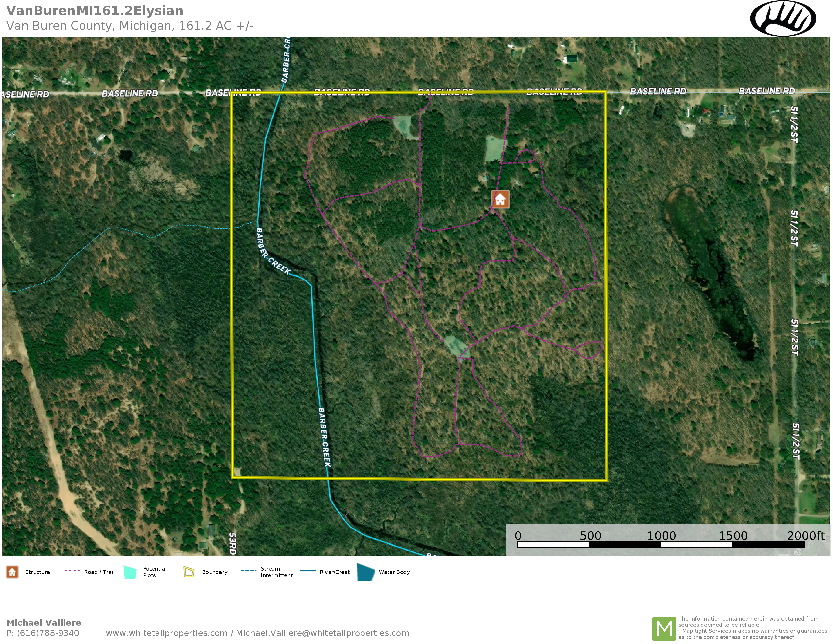Viewport: 833px width, 644px height.
Task: Click the Structure legend house icon
Action: (12, 572)
